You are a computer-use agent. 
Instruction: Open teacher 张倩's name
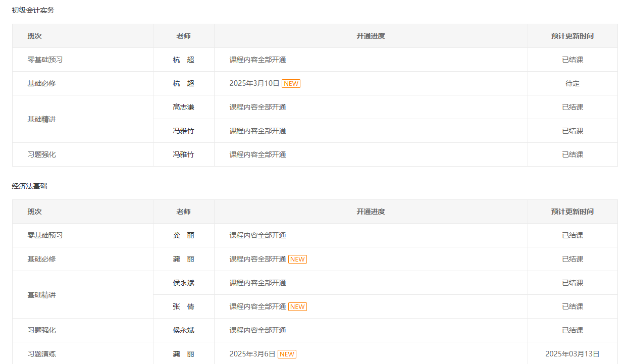click(x=183, y=306)
